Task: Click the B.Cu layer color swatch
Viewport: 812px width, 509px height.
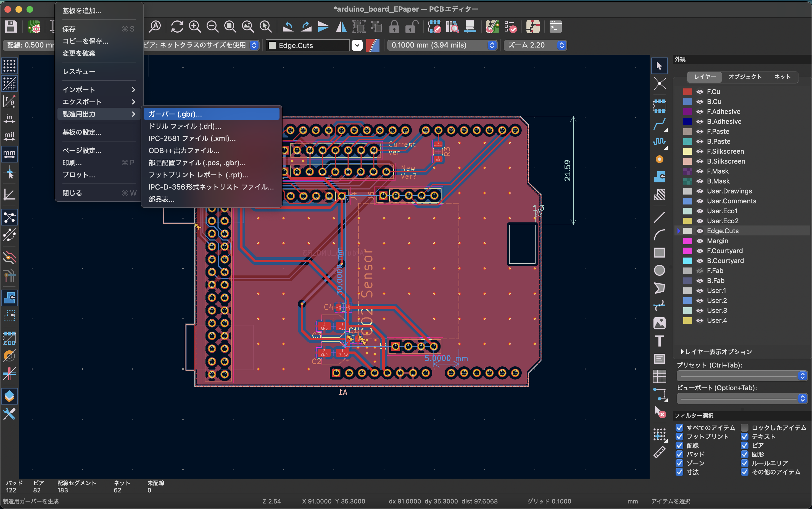Action: (x=687, y=102)
